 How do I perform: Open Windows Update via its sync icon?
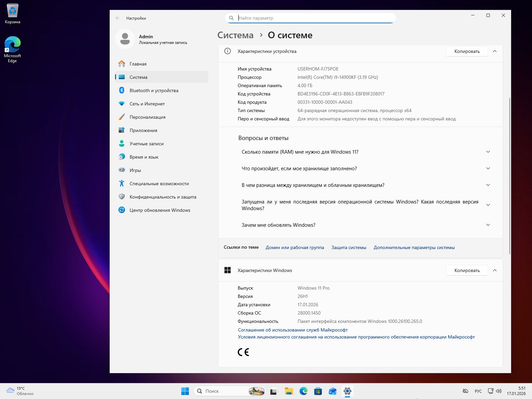click(x=122, y=210)
